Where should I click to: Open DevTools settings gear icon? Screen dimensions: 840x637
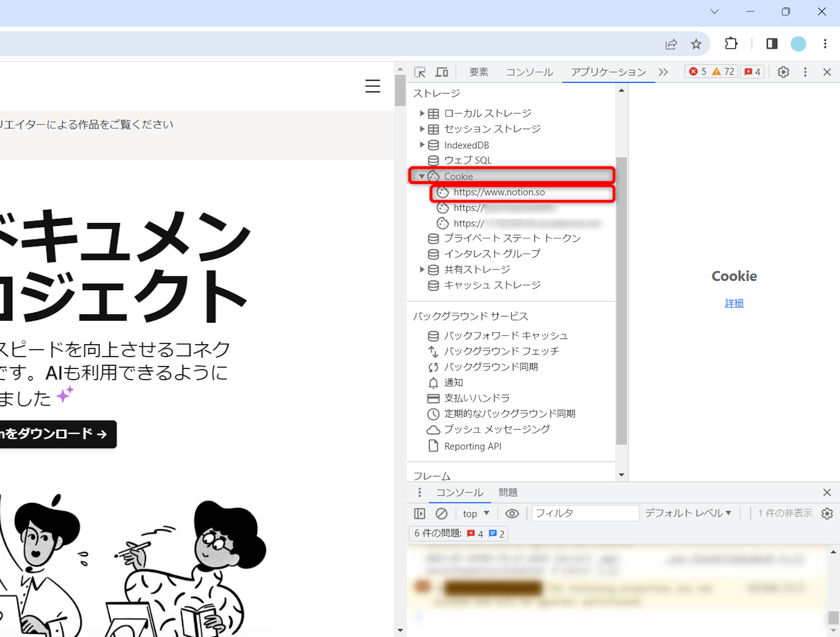[783, 72]
